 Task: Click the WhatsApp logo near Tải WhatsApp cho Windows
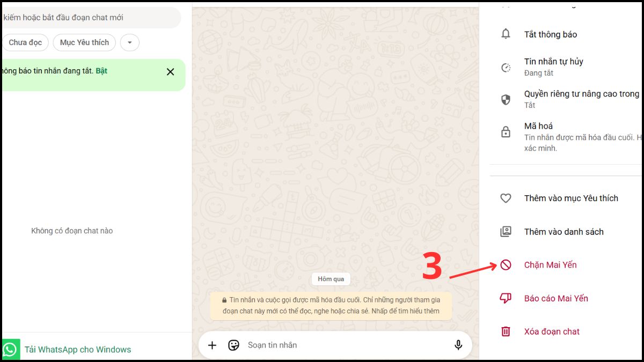(x=10, y=349)
